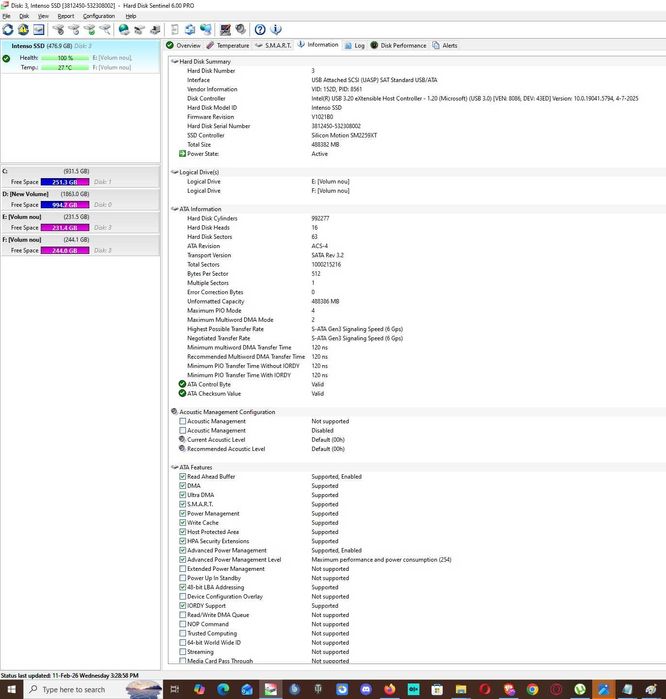This screenshot has width=666, height=699.
Task: Switch to the Alerts tab
Action: click(445, 45)
